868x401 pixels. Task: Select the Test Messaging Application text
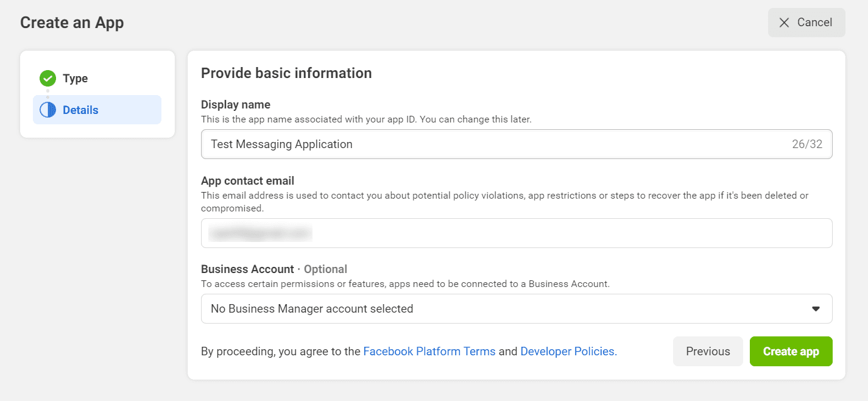pos(281,144)
